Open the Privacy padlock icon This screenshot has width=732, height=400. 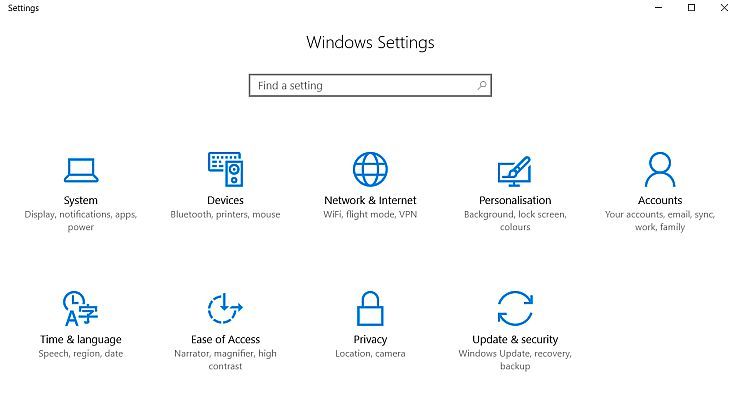[x=370, y=308]
